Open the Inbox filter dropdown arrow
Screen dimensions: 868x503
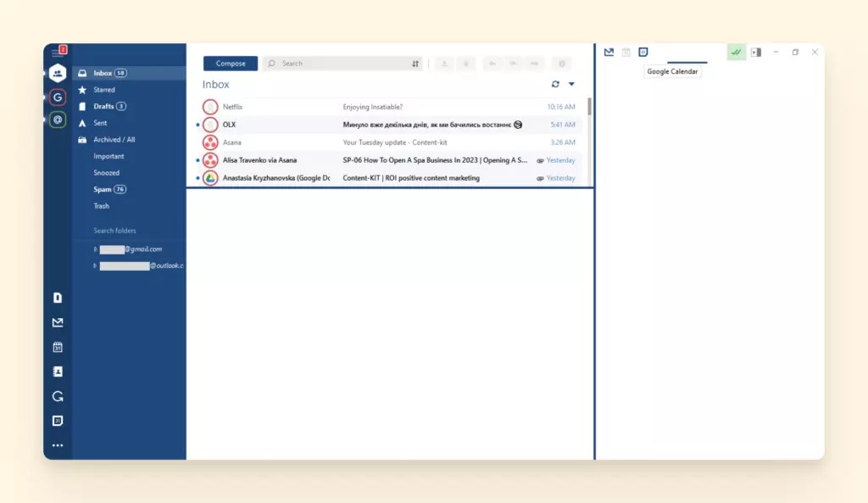coord(570,84)
